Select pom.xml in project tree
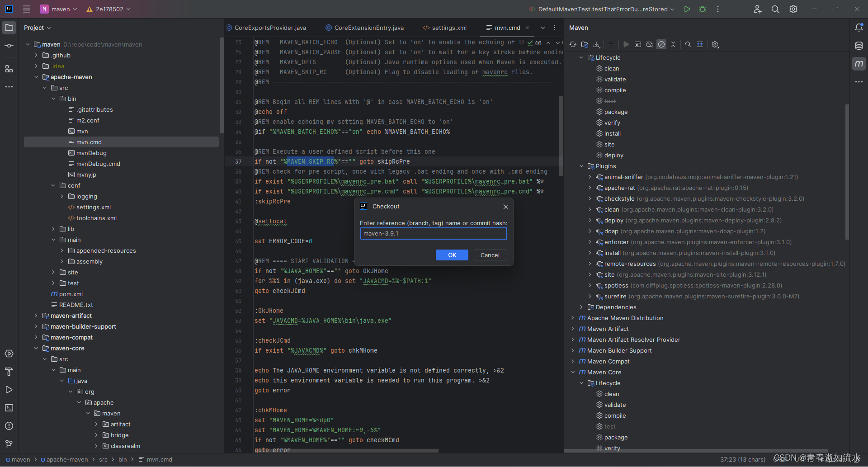 pos(67,294)
